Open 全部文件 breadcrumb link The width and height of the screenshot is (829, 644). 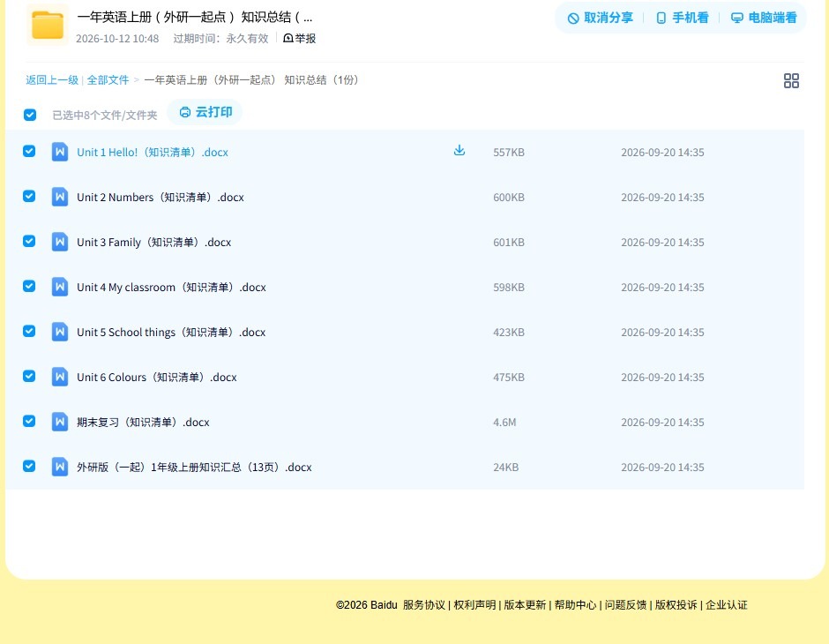[108, 80]
